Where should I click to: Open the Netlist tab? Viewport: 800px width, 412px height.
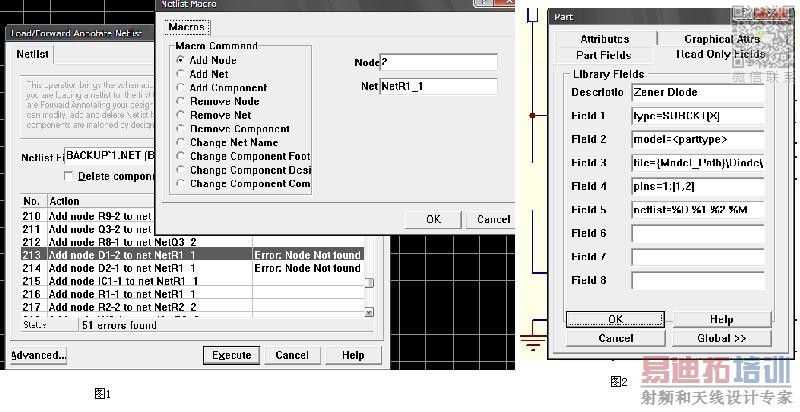(x=32, y=54)
